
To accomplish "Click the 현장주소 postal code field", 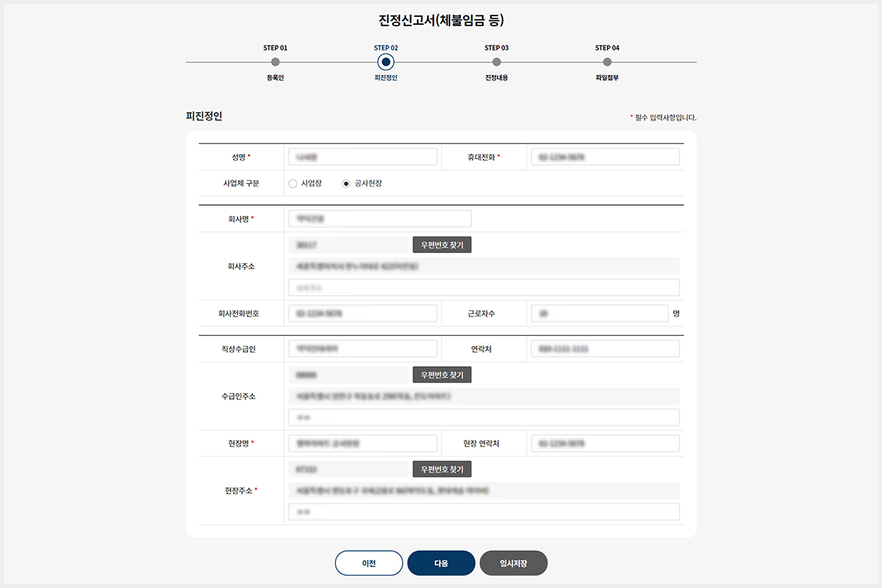I will [348, 470].
